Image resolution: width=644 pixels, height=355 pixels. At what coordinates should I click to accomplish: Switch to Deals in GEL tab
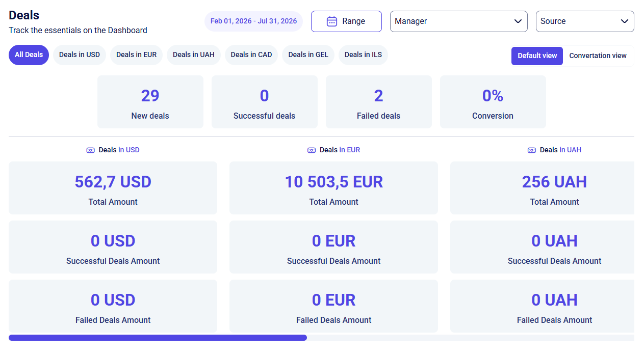coord(308,55)
